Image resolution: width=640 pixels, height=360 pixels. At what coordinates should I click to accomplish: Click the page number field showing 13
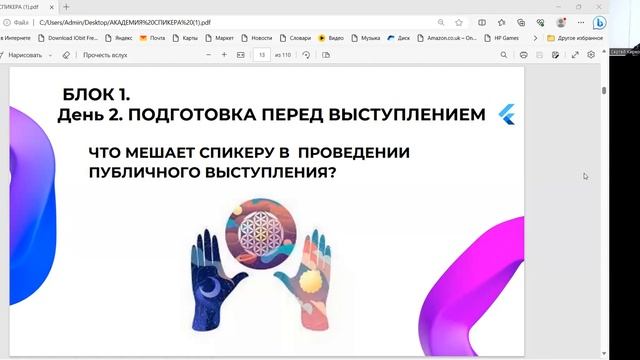click(262, 55)
